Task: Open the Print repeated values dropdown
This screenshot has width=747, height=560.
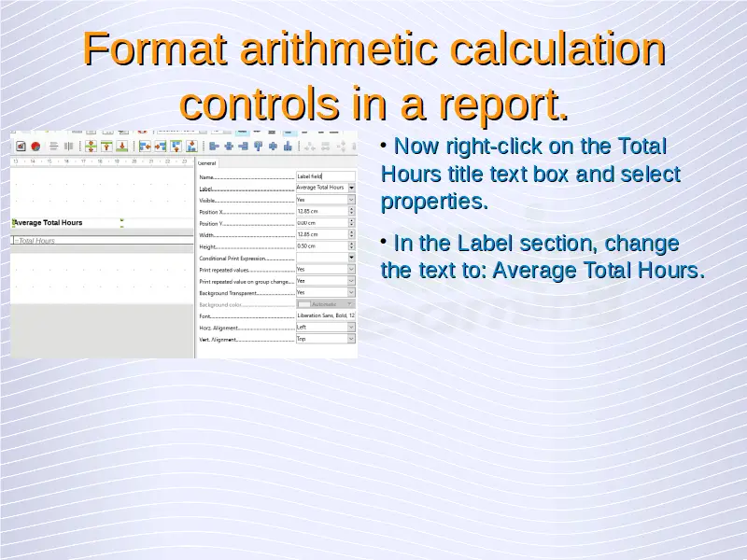Action: [325, 269]
